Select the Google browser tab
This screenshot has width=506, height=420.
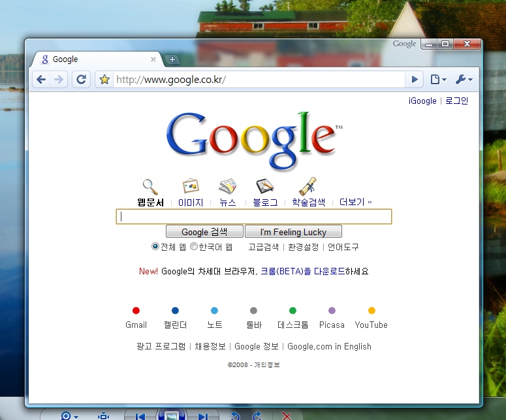click(96, 59)
